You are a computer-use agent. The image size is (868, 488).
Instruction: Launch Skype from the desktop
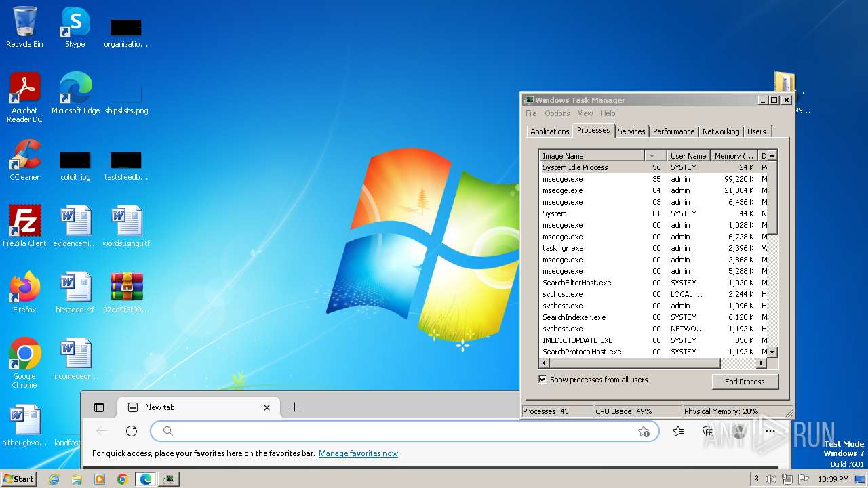[x=75, y=27]
